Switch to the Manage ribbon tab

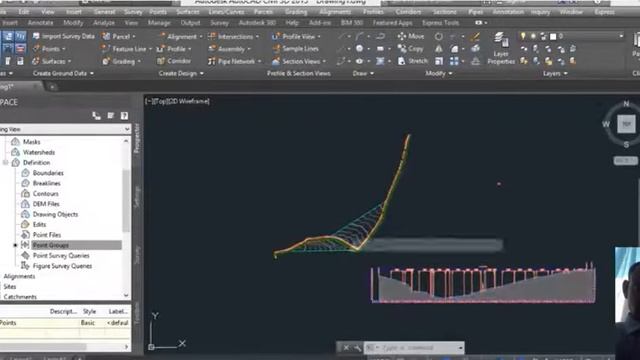[159, 23]
